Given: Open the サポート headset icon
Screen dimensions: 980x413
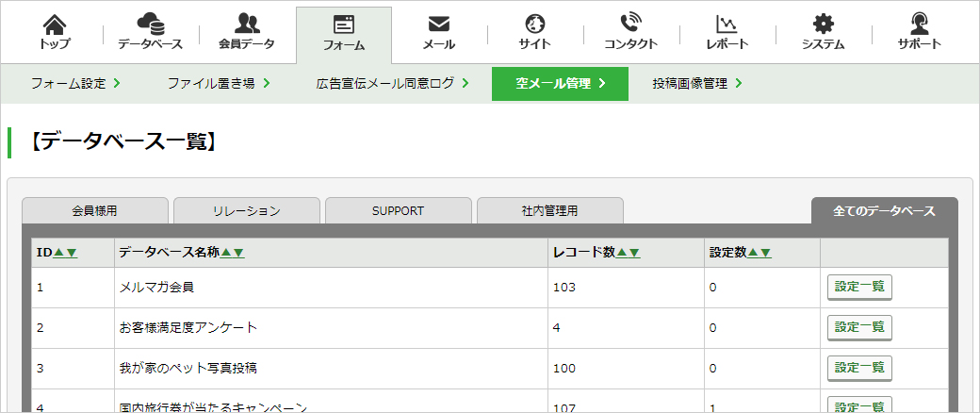Looking at the screenshot, I should pos(920,24).
